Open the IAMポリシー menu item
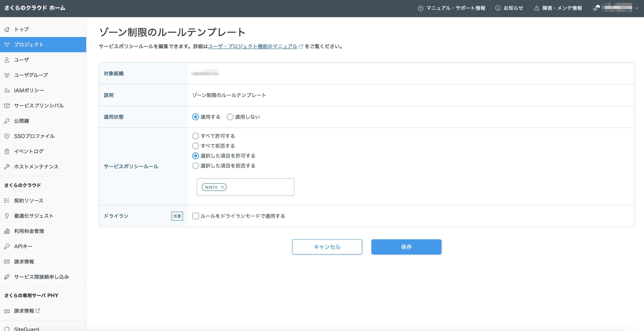644x331 pixels. click(x=29, y=91)
